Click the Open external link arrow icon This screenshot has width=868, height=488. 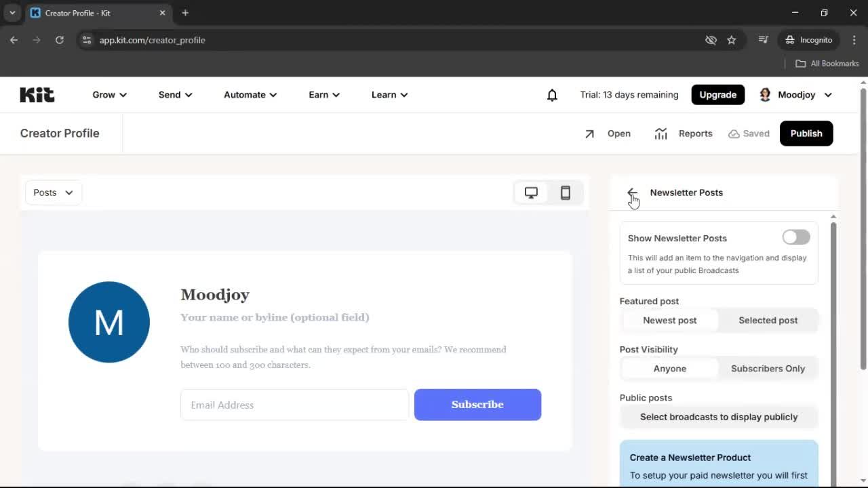589,134
